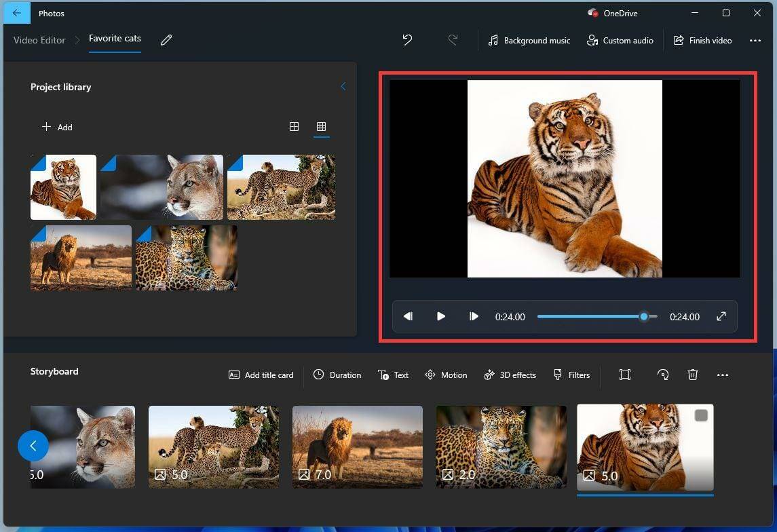This screenshot has width=777, height=532.
Task: Open the Filters option
Action: tap(571, 375)
